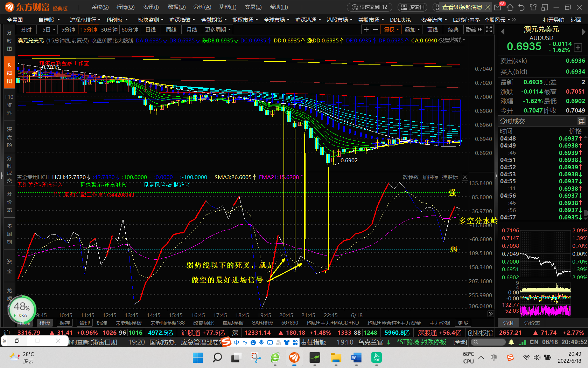Expand 更多周期 dropdown
The height and width of the screenshot is (368, 588).
218,30
